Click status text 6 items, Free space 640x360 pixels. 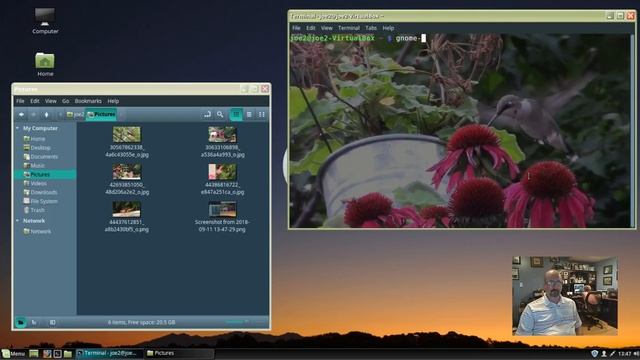[142, 322]
